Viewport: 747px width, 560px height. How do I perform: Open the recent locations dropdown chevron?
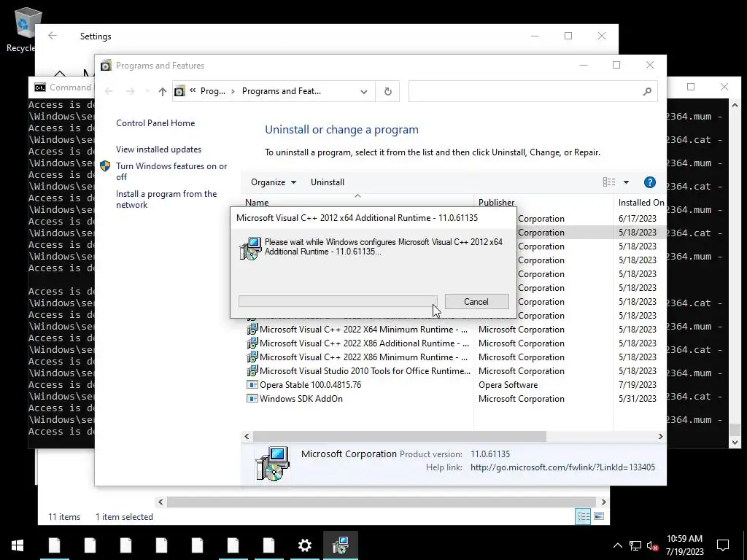pyautogui.click(x=147, y=91)
